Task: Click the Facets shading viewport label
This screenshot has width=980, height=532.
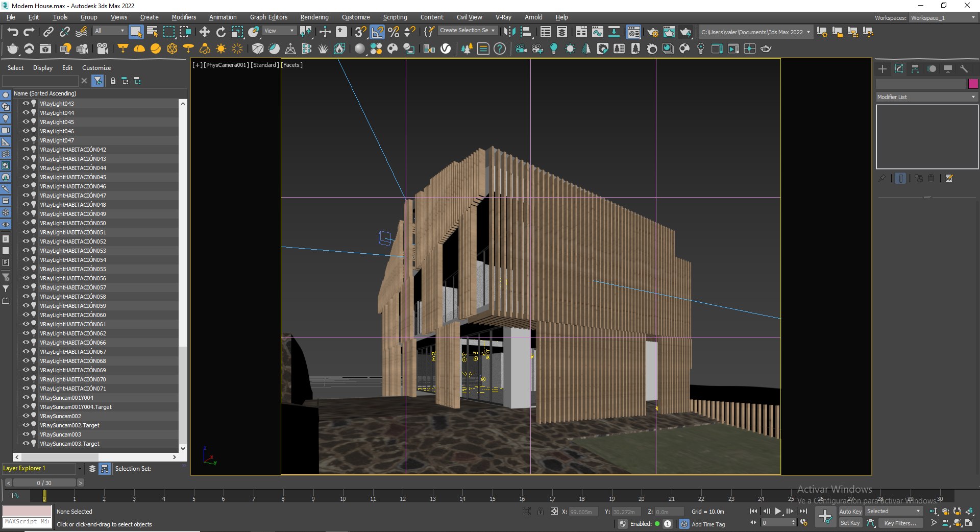Action: click(x=292, y=65)
